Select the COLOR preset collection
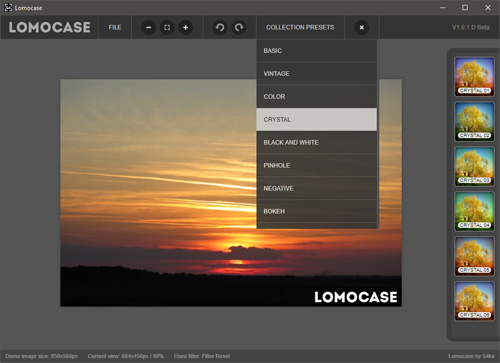The height and width of the screenshot is (363, 500). [x=317, y=97]
